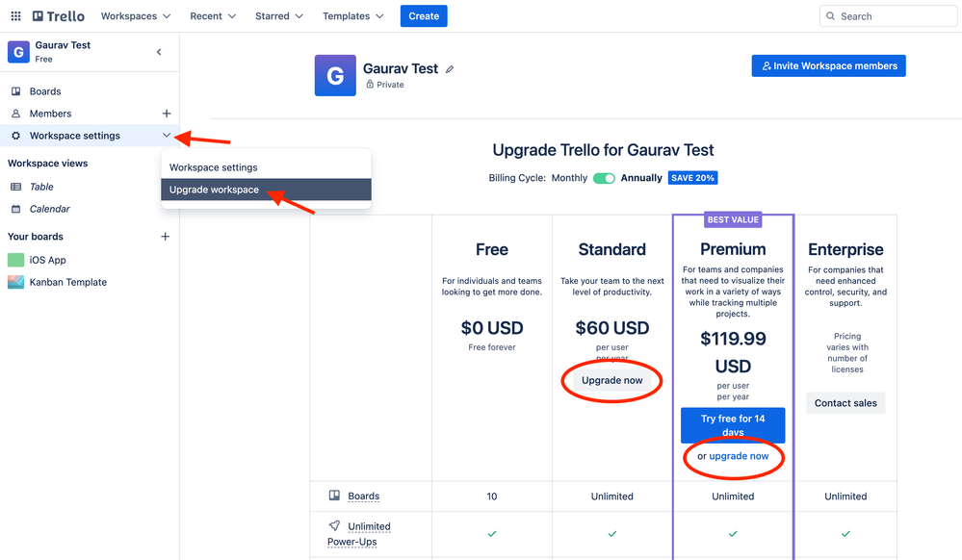Click the Workspace views section header
Image resolution: width=962 pixels, height=560 pixels.
[x=48, y=164]
